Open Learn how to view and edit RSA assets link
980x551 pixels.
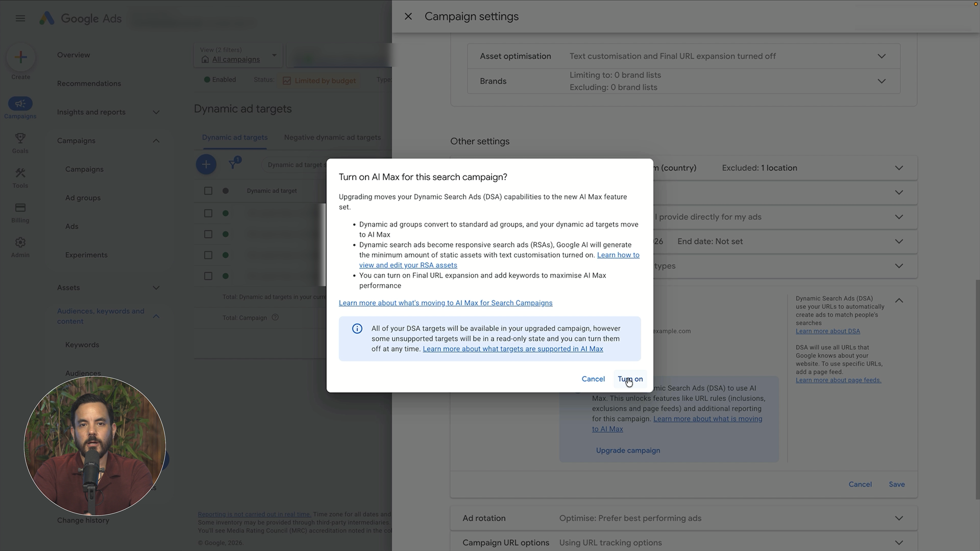499,260
